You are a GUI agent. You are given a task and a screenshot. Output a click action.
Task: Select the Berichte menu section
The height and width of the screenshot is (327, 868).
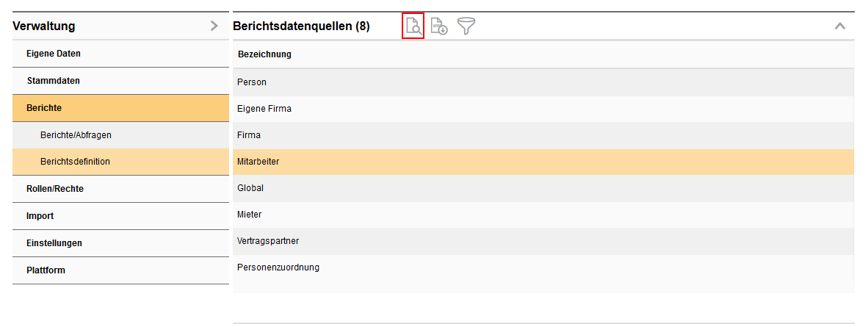(44, 108)
